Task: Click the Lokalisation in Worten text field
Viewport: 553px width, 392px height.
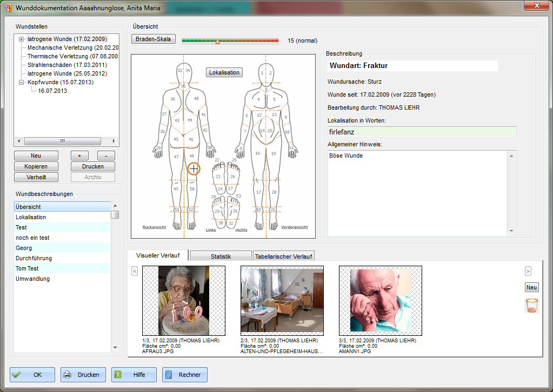Action: (x=422, y=132)
